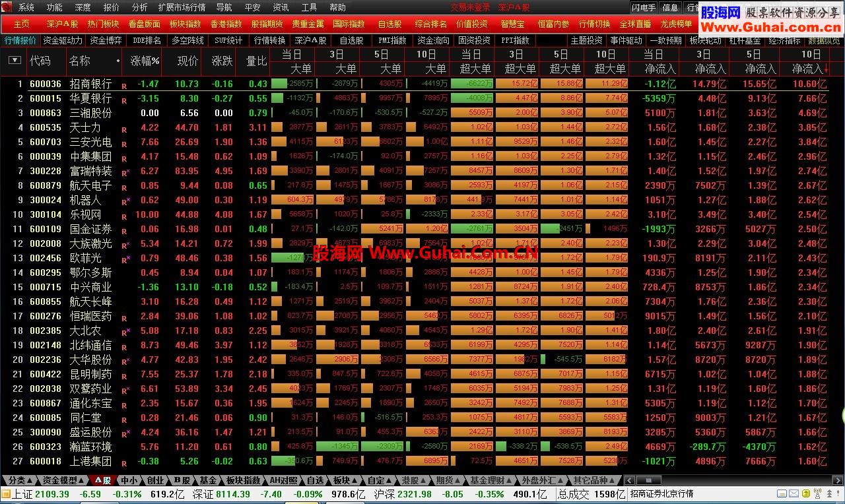Click the yellow upload status icon
Viewport: 845px width, 504px height.
805,494
